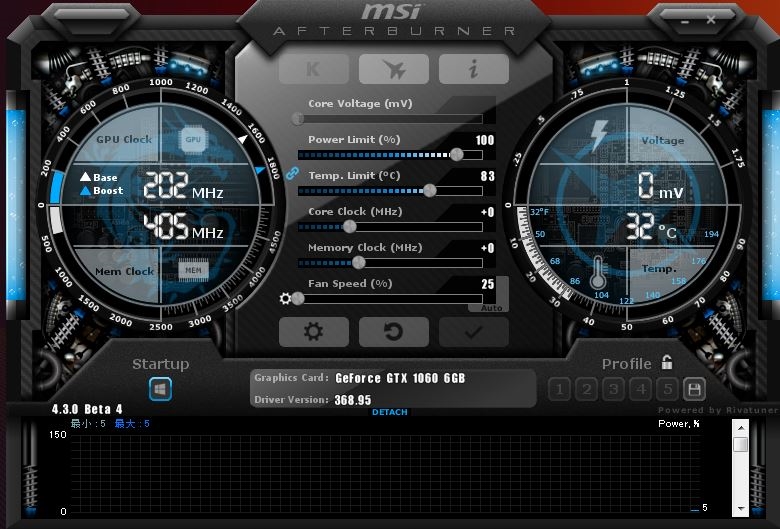Click the 32 °C temperature reading
The width and height of the screenshot is (780, 529).
click(651, 227)
